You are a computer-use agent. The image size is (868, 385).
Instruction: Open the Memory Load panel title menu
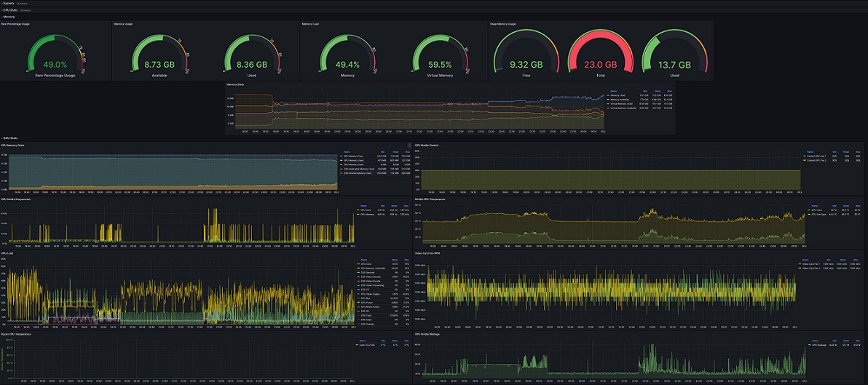pos(310,24)
